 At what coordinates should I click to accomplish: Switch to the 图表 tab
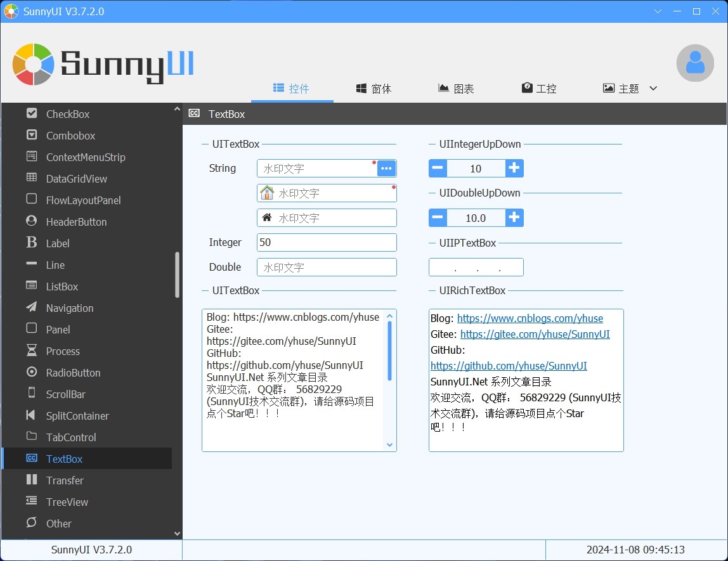pyautogui.click(x=456, y=89)
